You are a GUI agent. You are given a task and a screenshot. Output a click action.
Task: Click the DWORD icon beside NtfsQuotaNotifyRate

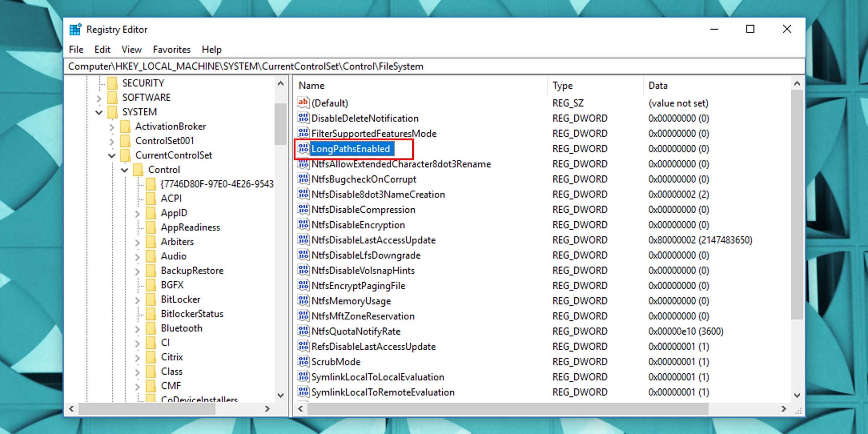coord(303,331)
